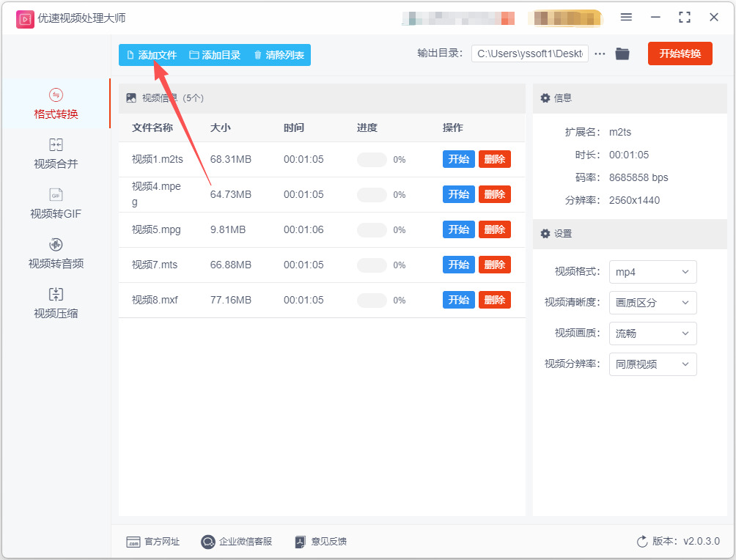736x560 pixels.
Task: Click the three-dot browse output path button
Action: (x=600, y=54)
